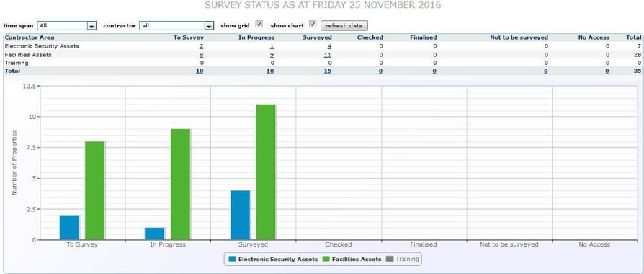644x274 pixels.
Task: Select the Training row label
Action: 17,63
